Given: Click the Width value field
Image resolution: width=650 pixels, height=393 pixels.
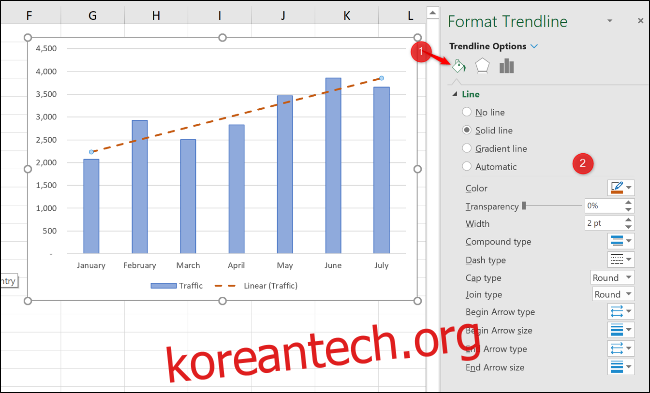Looking at the screenshot, I should click(x=604, y=223).
